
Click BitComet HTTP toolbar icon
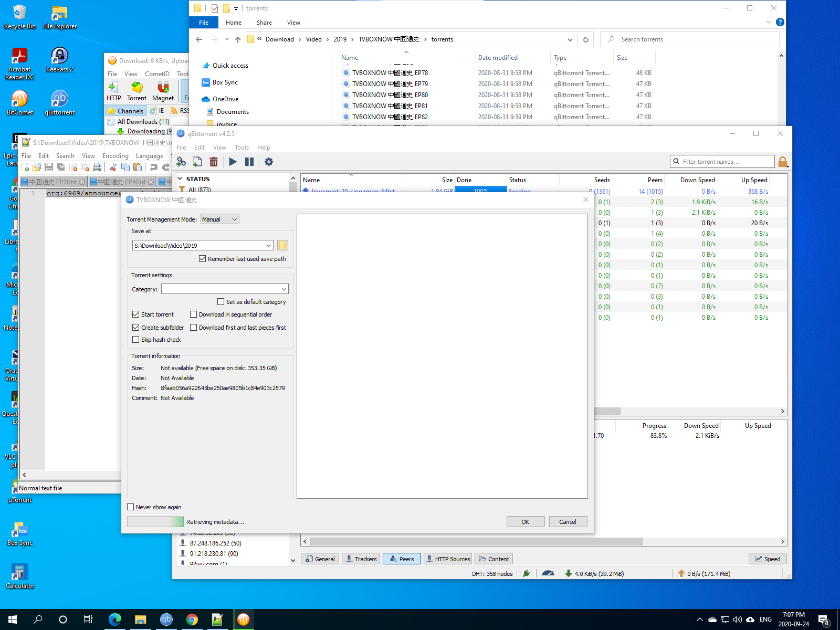[113, 91]
